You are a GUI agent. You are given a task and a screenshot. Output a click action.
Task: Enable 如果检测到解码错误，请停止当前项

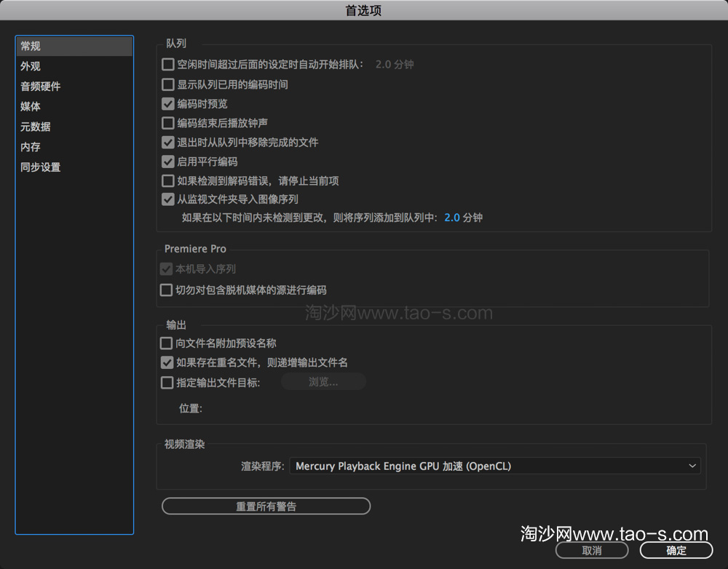pyautogui.click(x=167, y=180)
